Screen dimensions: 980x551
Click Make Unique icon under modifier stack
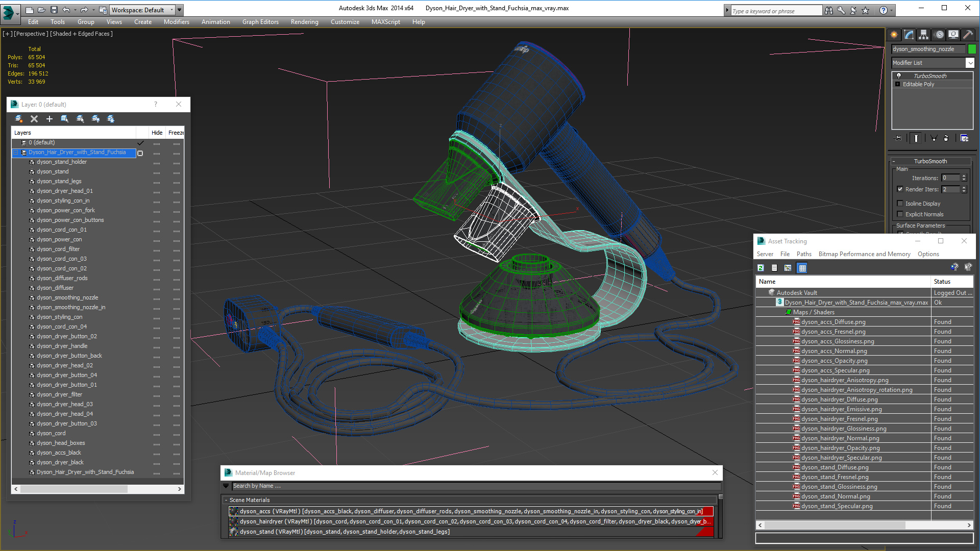(x=934, y=138)
